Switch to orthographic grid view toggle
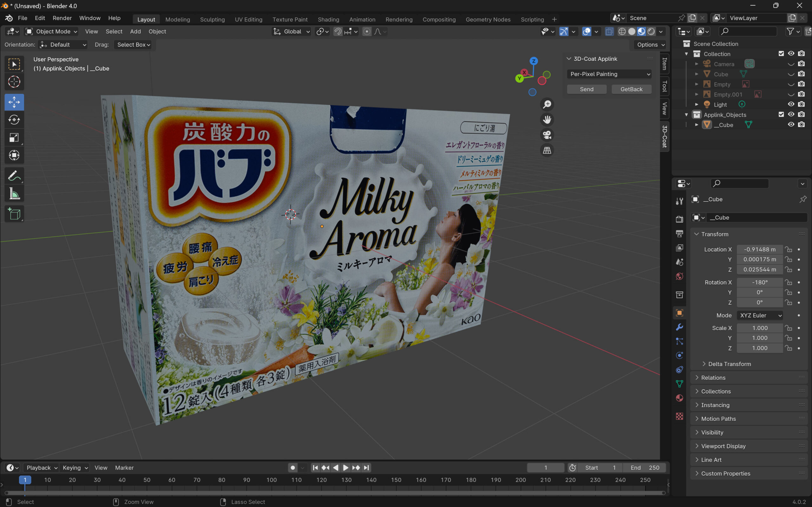This screenshot has height=507, width=812. pos(547,151)
